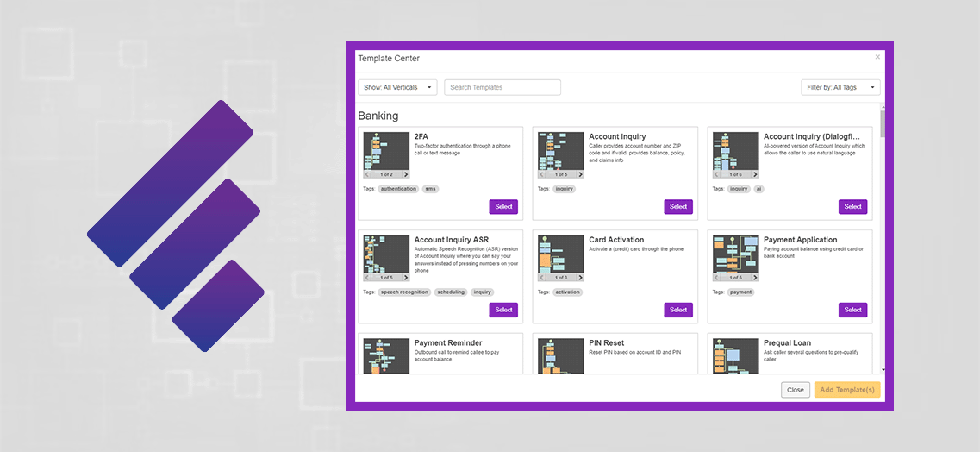Click the payment tag
The image size is (980, 452).
point(740,292)
